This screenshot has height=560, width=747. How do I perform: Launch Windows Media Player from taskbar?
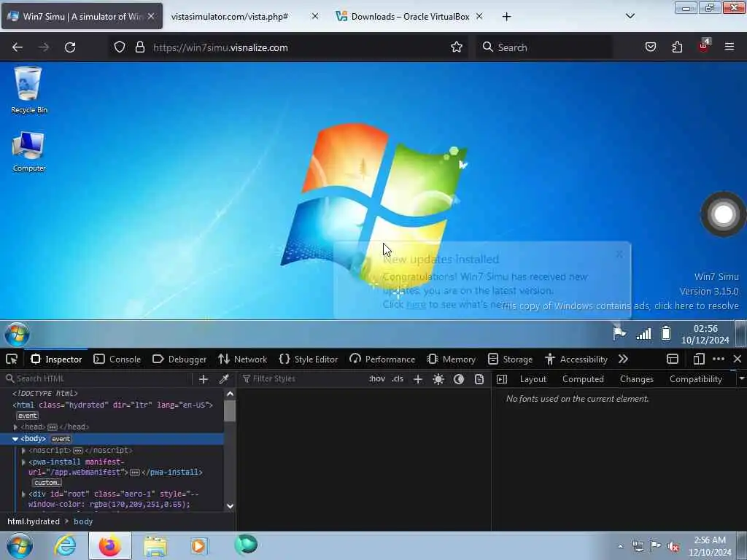pos(199,545)
